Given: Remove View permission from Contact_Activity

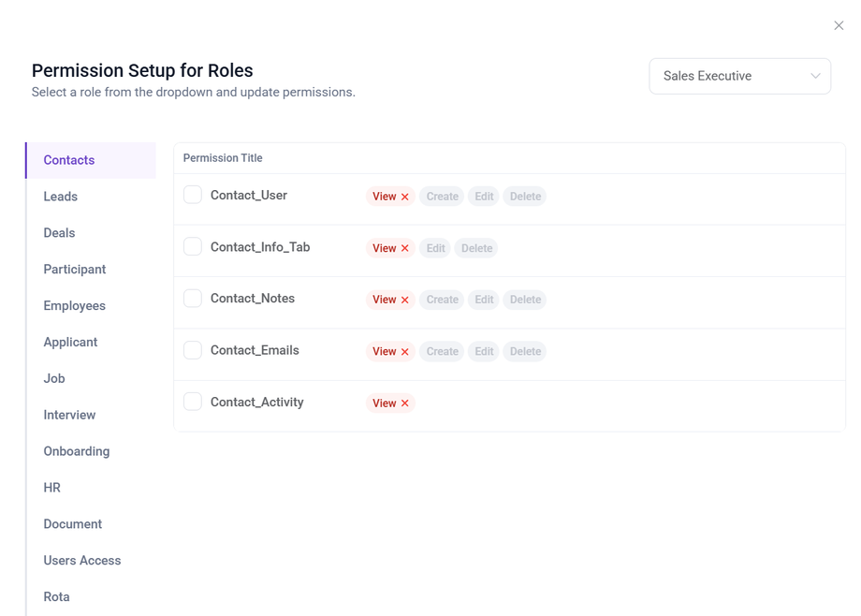Looking at the screenshot, I should coord(405,403).
